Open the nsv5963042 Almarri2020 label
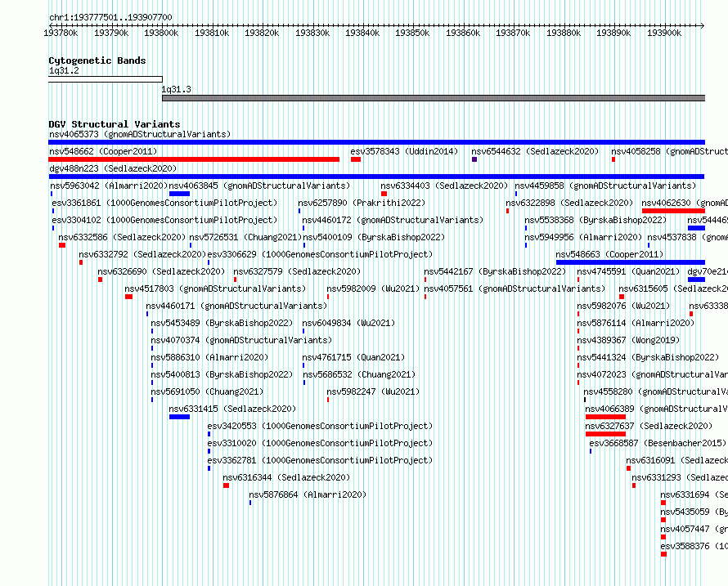 109,186
